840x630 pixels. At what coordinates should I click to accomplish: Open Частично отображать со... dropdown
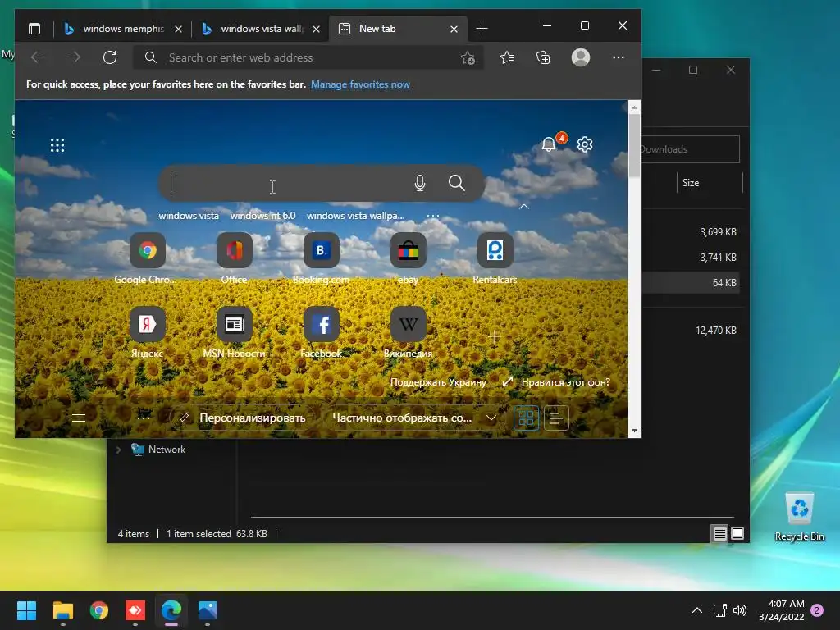tap(414, 418)
